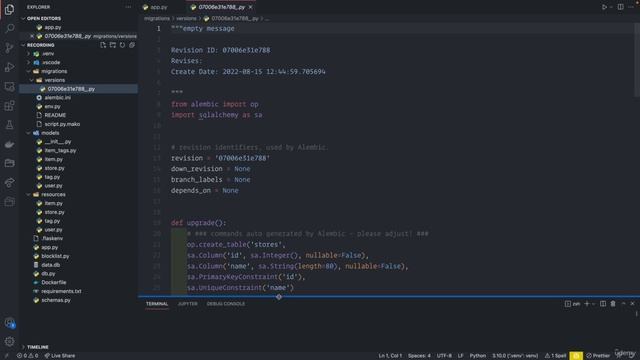
Task: Click versions in the breadcrumb path
Action: tap(186, 18)
